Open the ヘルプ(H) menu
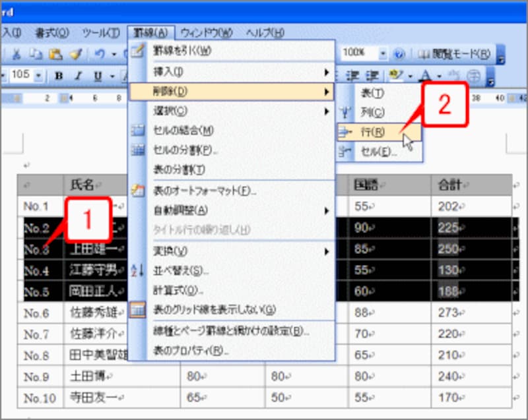 pos(265,33)
